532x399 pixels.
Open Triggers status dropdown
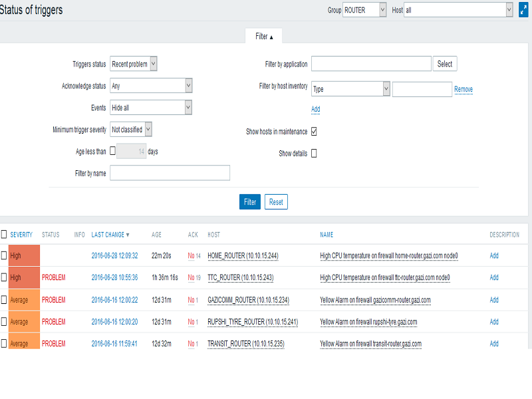point(134,64)
